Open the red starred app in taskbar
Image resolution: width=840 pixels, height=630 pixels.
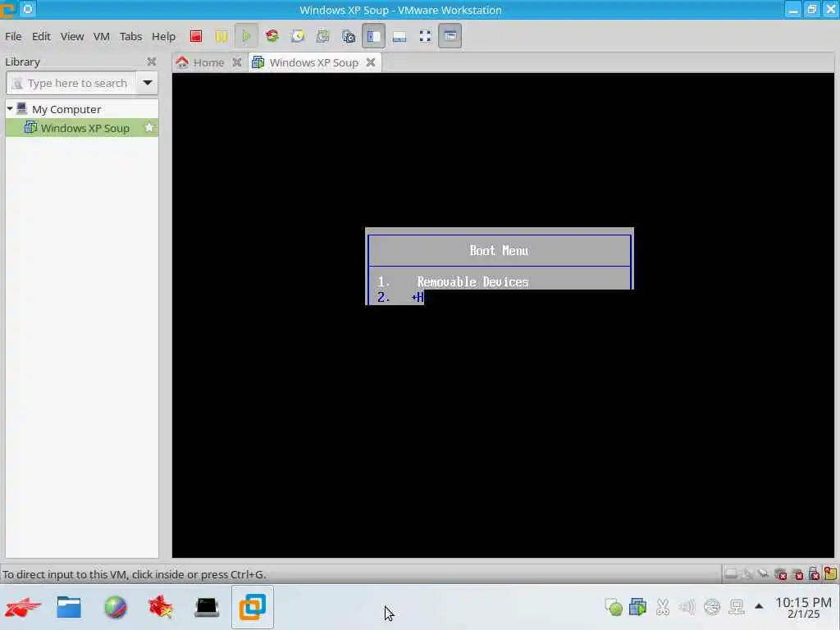[161, 607]
